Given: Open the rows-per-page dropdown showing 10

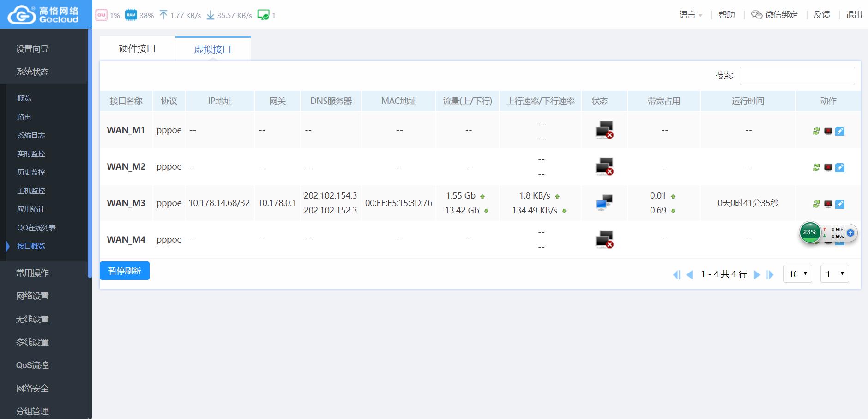Looking at the screenshot, I should (797, 274).
